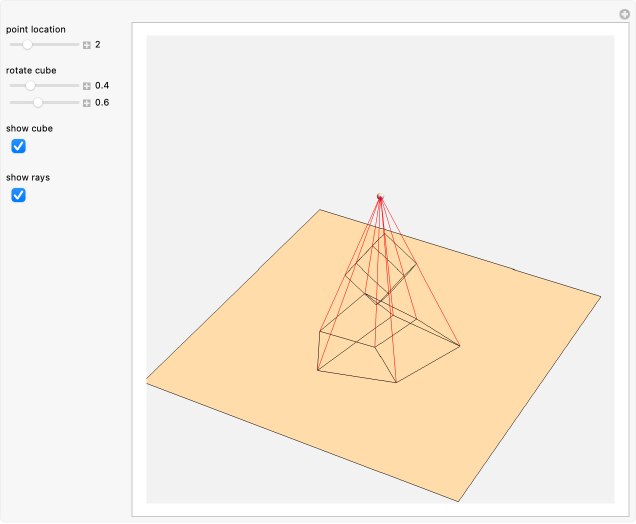
Task: Expand the point location slider controls
Action: [87, 45]
